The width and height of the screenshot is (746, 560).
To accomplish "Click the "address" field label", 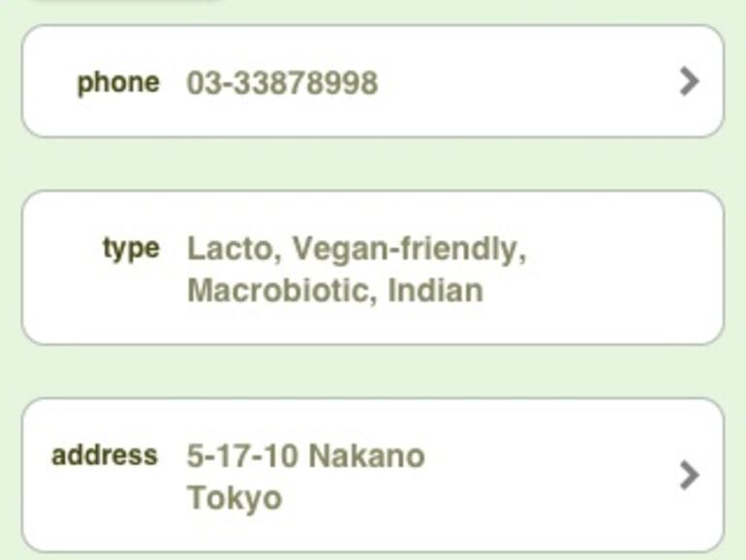I will [x=105, y=454].
